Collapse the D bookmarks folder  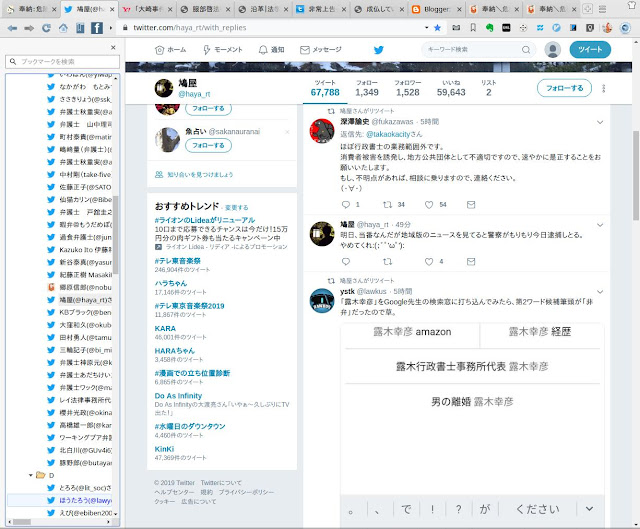(x=31, y=475)
